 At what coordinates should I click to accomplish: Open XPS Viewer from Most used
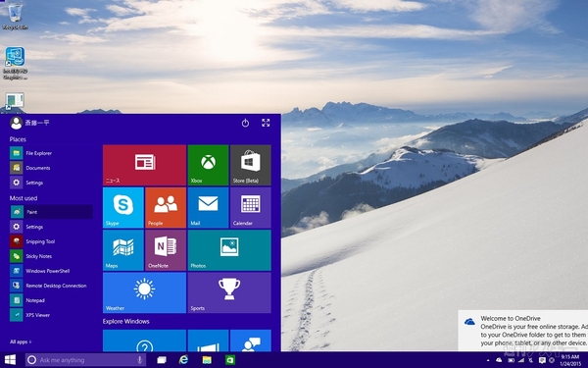tap(51, 315)
